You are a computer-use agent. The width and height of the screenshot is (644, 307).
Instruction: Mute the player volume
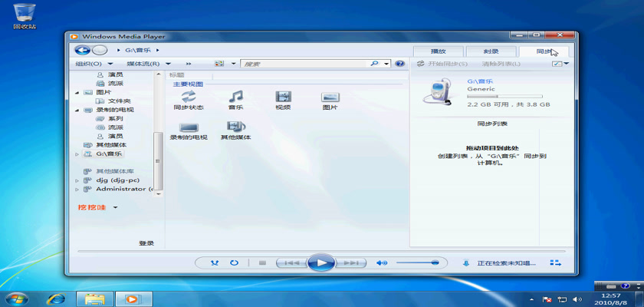381,262
